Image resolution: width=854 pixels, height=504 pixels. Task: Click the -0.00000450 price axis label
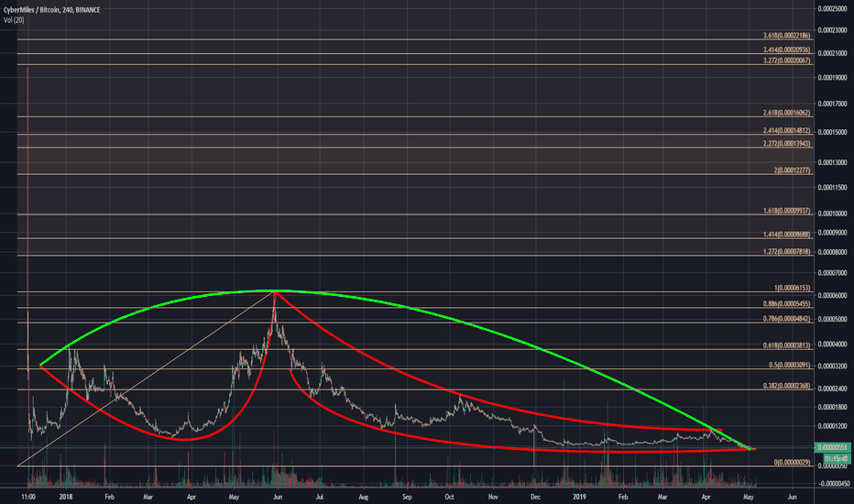click(832, 483)
